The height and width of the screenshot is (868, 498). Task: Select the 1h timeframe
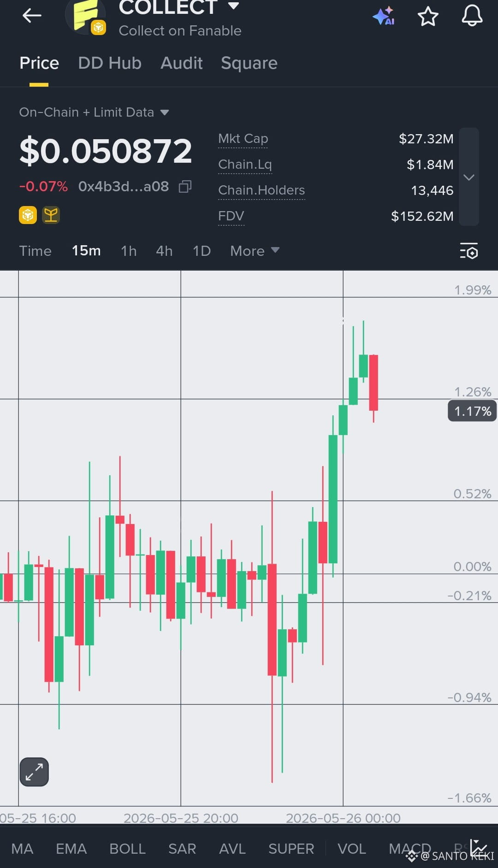tap(129, 251)
